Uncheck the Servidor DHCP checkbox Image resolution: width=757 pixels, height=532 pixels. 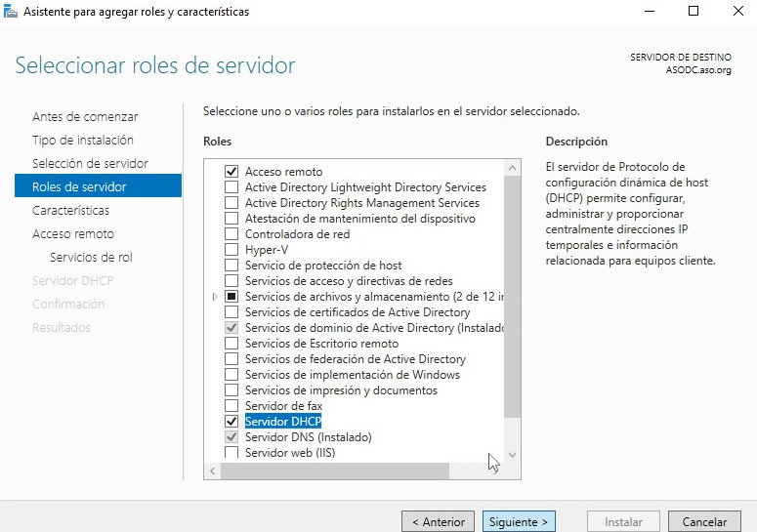pyautogui.click(x=231, y=422)
